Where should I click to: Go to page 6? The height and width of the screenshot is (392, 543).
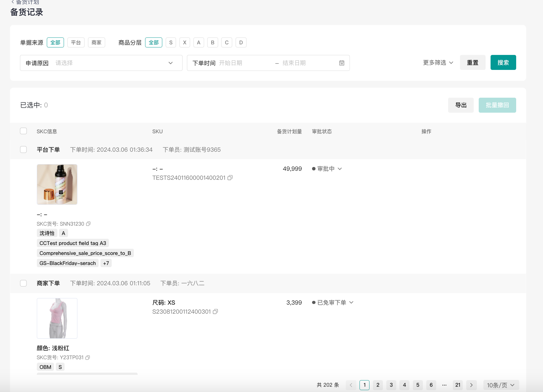click(x=431, y=385)
